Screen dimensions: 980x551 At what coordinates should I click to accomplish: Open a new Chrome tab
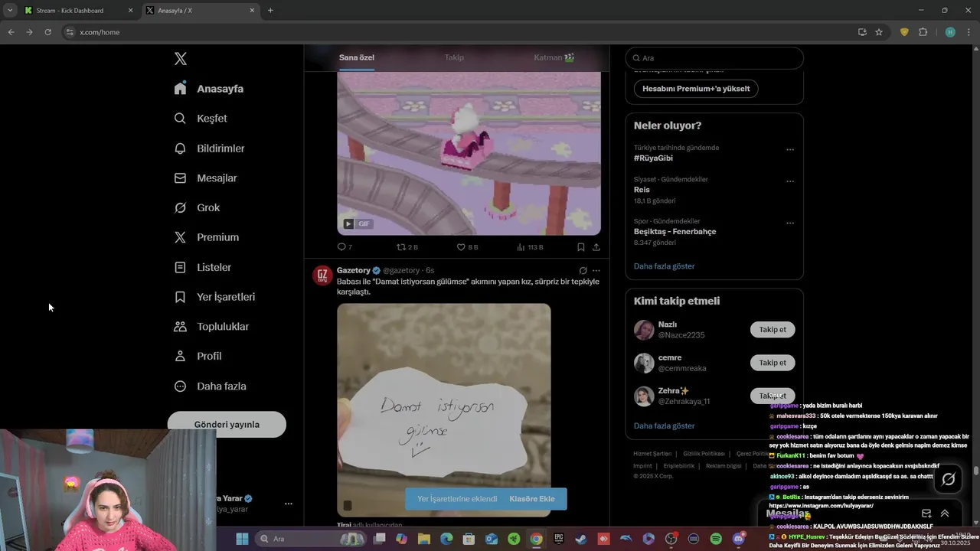click(270, 10)
